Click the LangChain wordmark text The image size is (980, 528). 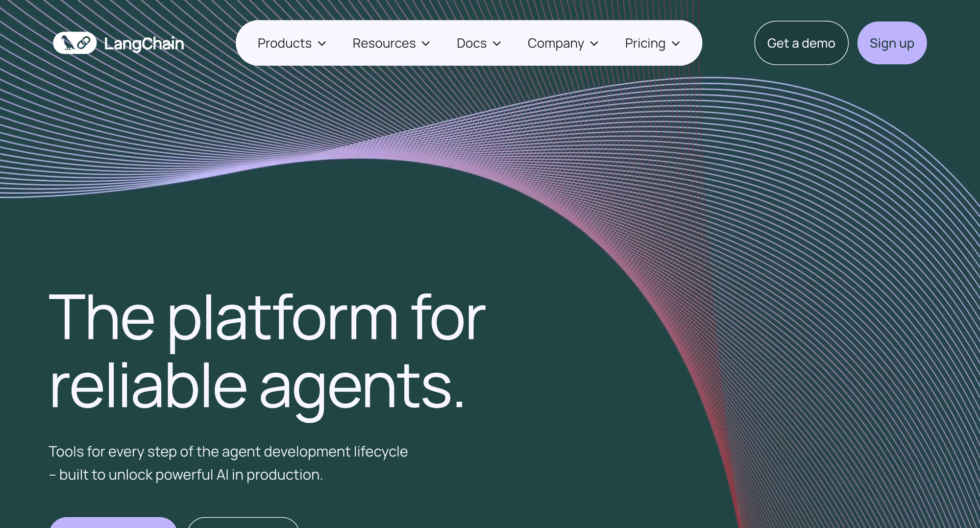point(144,44)
